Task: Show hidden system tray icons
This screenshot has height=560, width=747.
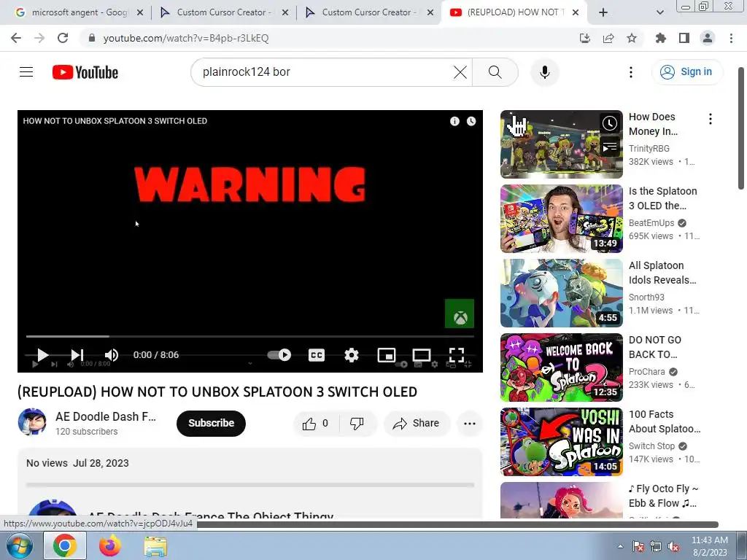Action: pos(620,546)
